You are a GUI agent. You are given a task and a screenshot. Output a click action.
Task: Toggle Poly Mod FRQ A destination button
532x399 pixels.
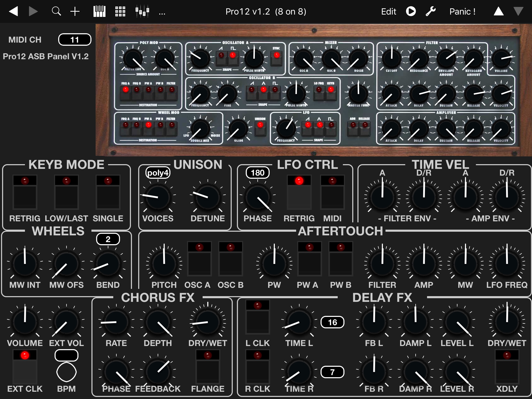click(126, 93)
